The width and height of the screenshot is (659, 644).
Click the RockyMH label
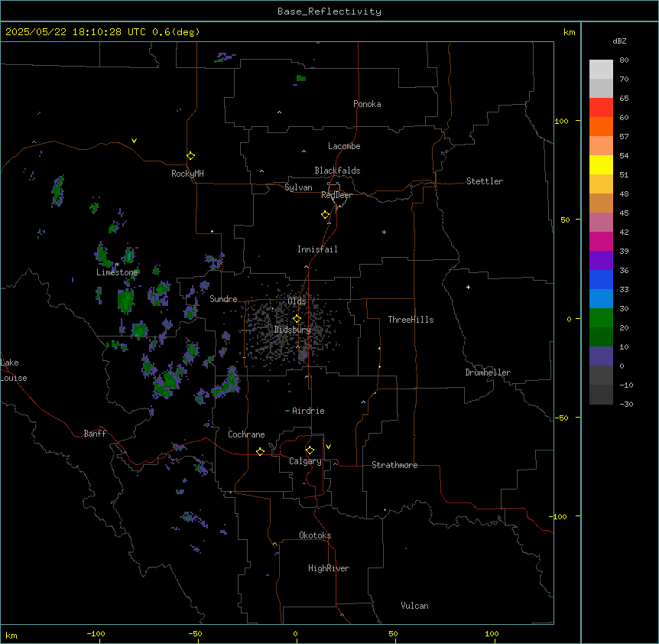pos(187,174)
